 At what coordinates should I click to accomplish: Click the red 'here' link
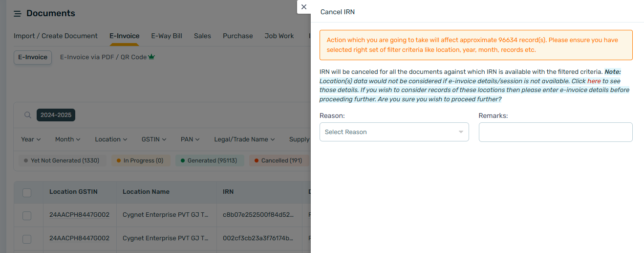594,81
